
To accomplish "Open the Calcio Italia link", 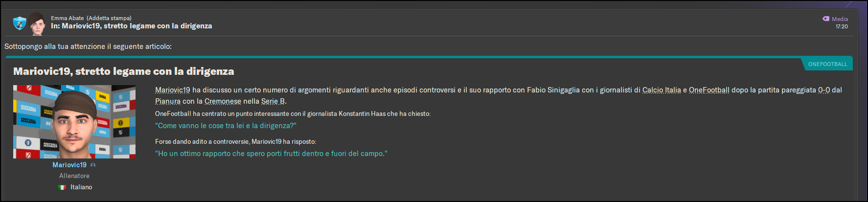I will (662, 90).
